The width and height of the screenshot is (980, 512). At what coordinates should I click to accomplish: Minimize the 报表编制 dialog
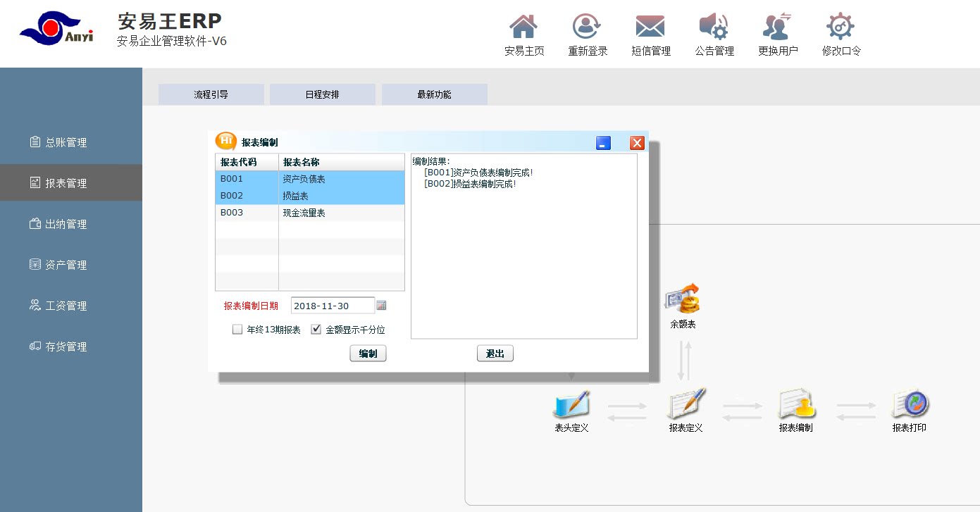pyautogui.click(x=603, y=143)
